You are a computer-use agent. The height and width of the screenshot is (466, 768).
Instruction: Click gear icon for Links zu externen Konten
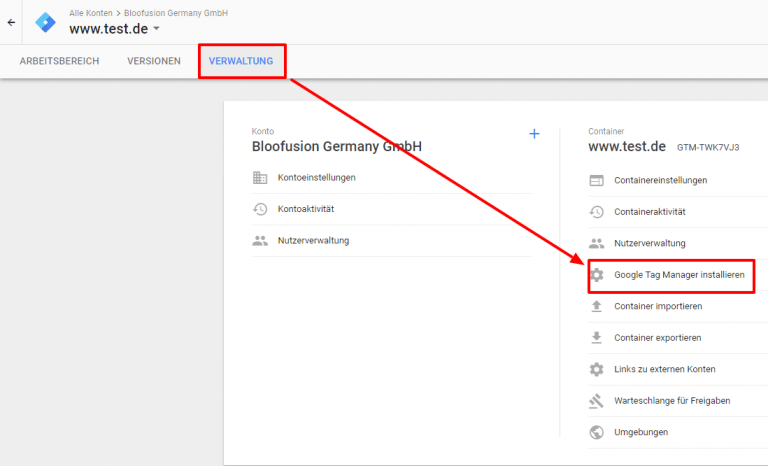tap(597, 369)
